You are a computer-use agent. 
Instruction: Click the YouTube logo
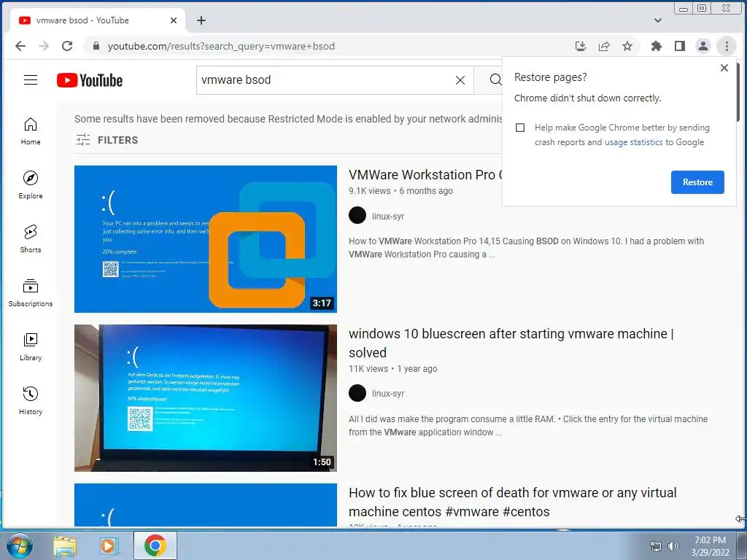90,80
